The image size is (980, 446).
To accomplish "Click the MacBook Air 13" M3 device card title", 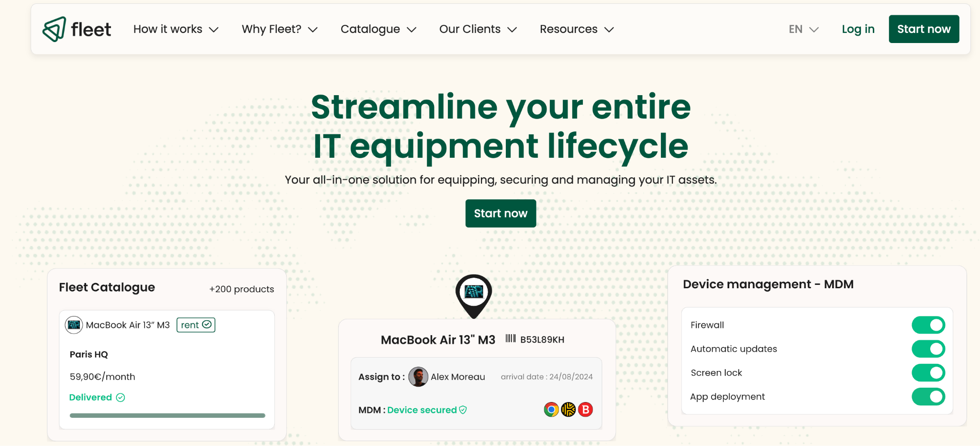I will [x=438, y=340].
